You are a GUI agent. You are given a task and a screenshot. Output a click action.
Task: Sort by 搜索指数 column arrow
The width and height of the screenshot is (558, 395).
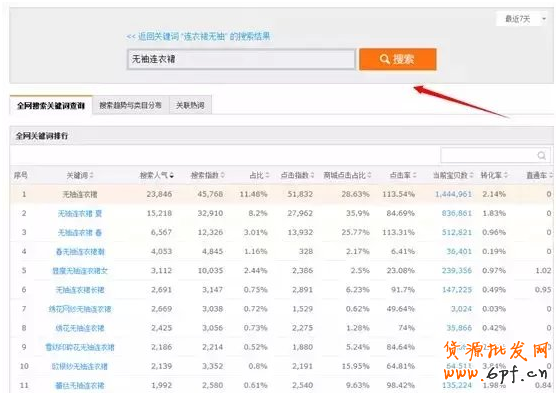pyautogui.click(x=222, y=175)
